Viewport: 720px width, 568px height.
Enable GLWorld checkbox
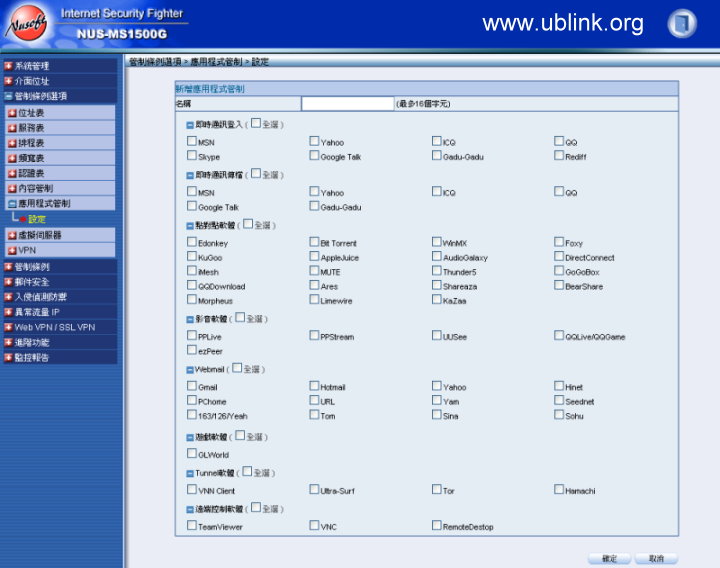coord(192,453)
